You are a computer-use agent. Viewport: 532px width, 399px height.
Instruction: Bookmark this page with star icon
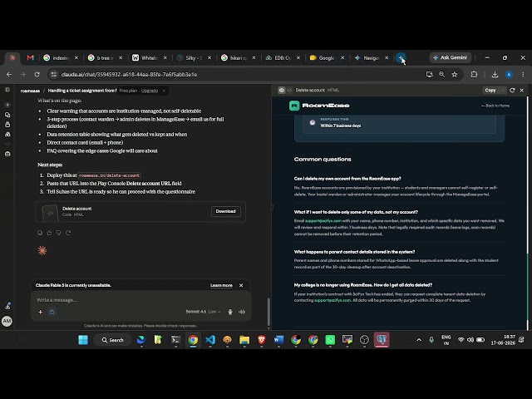point(455,74)
